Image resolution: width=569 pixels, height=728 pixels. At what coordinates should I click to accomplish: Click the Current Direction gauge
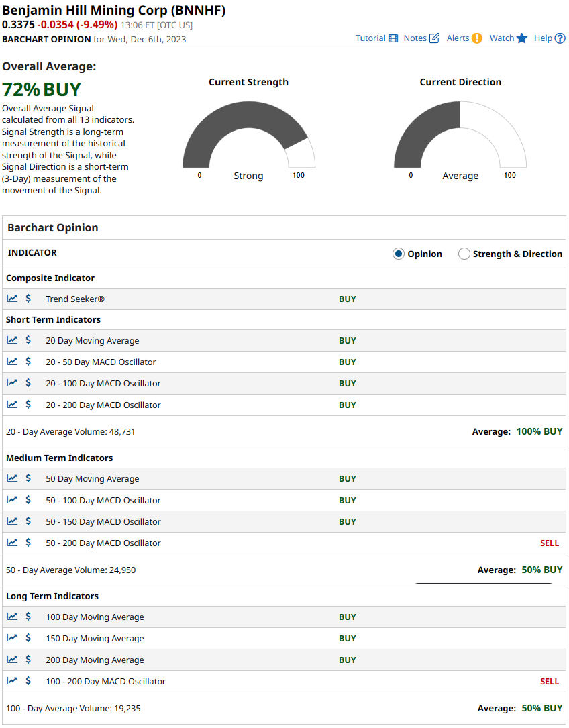460,138
